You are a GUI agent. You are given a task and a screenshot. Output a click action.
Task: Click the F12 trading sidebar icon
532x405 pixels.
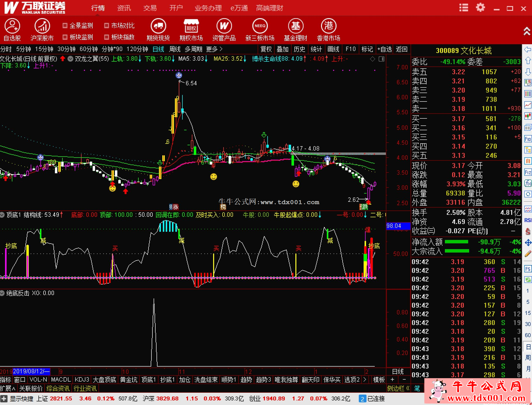point(528,172)
